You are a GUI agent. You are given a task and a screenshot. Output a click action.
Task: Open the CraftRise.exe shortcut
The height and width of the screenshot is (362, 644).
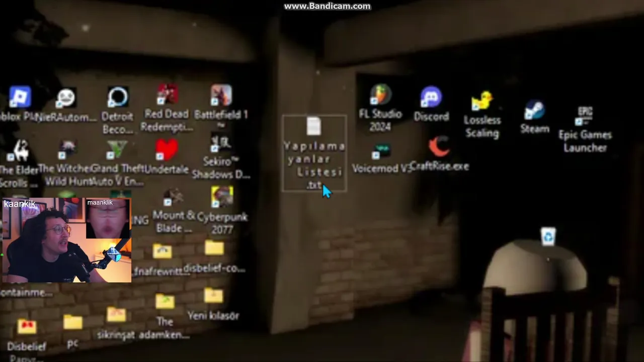pos(439,147)
